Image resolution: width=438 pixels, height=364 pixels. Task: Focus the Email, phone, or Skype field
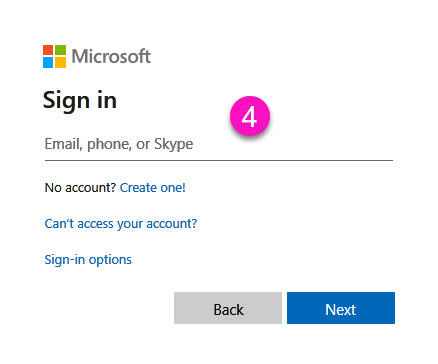pos(219,144)
